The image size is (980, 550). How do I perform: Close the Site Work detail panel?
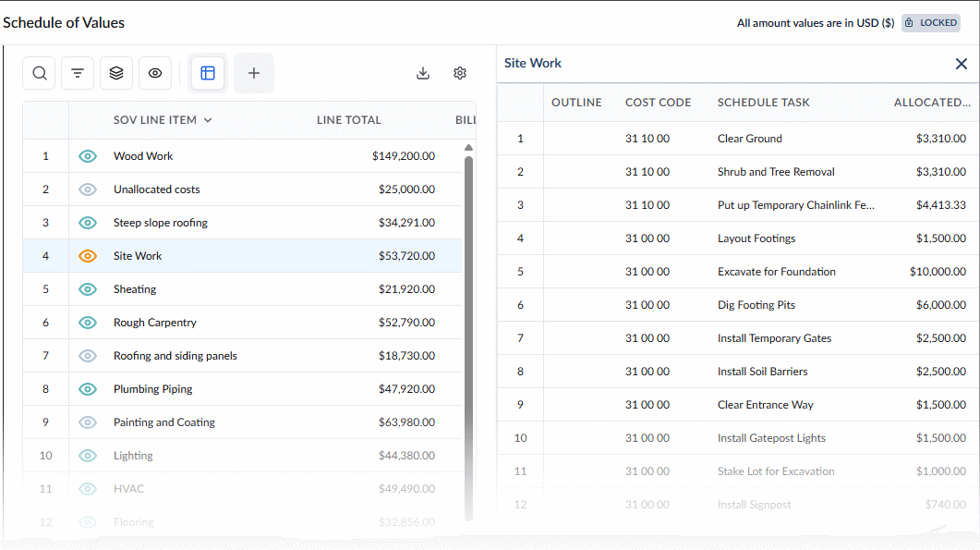pyautogui.click(x=962, y=63)
